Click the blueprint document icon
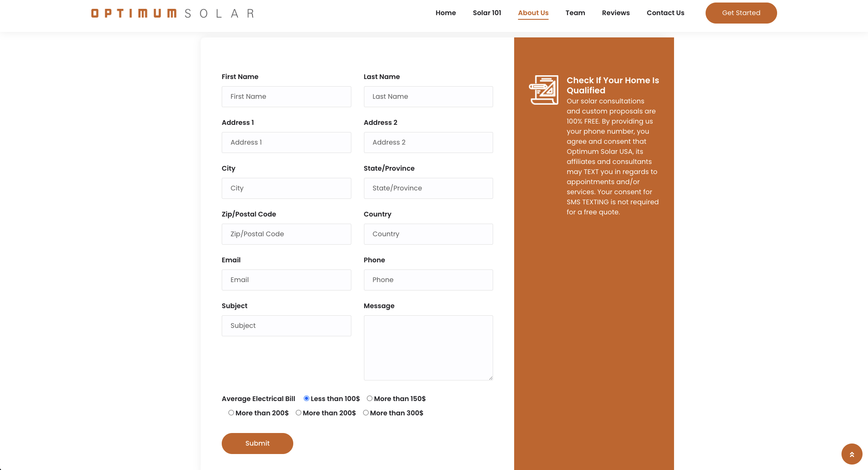 (x=544, y=90)
